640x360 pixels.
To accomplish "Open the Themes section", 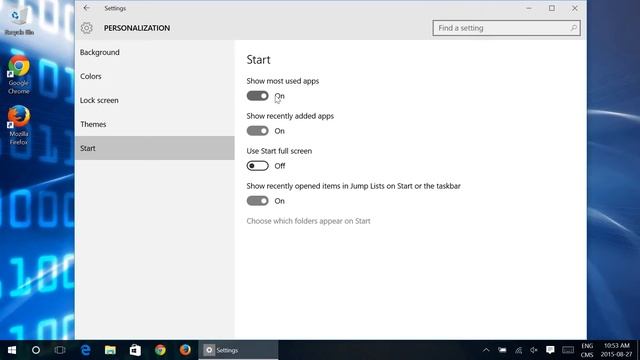I will pos(155,124).
